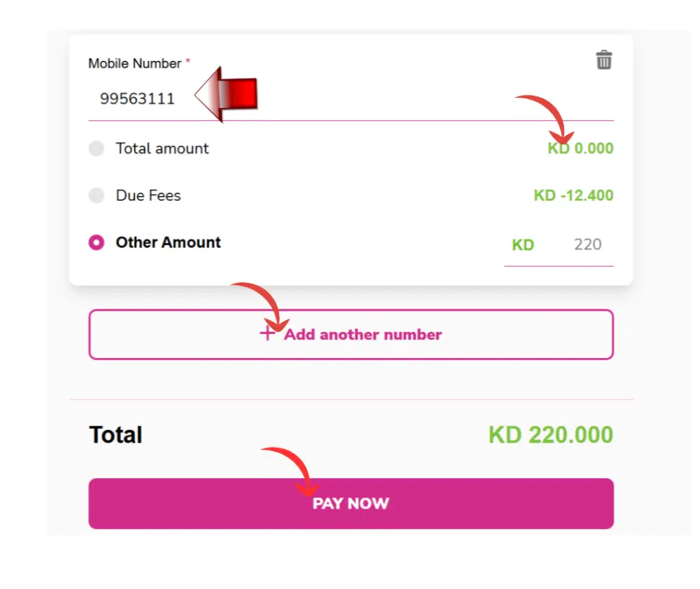Click the bold Other Amount text label
Viewport: 700px width, 589px height.
(x=167, y=243)
